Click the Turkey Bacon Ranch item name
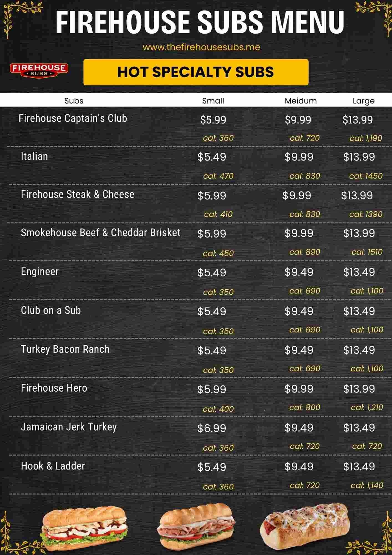392x555 pixels. pyautogui.click(x=65, y=349)
